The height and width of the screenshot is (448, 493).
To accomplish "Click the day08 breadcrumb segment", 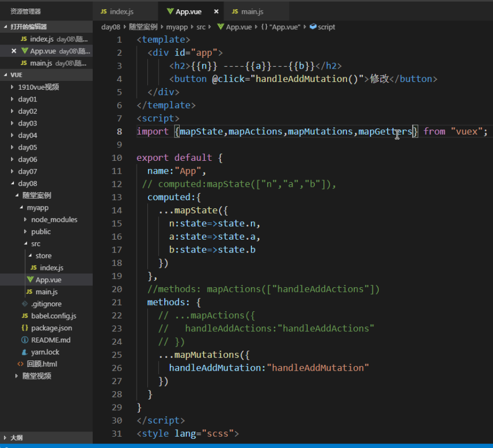I will 111,27.
